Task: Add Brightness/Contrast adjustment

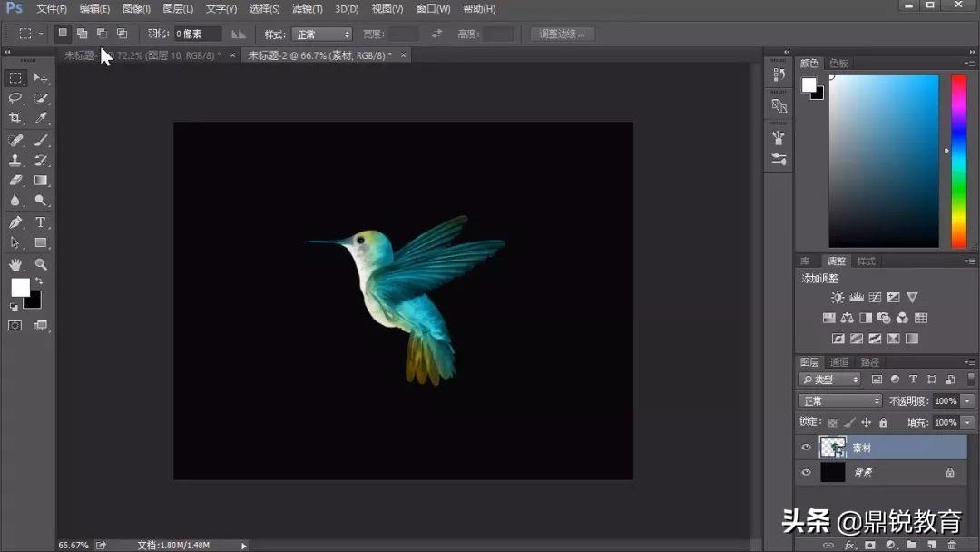Action: click(838, 298)
